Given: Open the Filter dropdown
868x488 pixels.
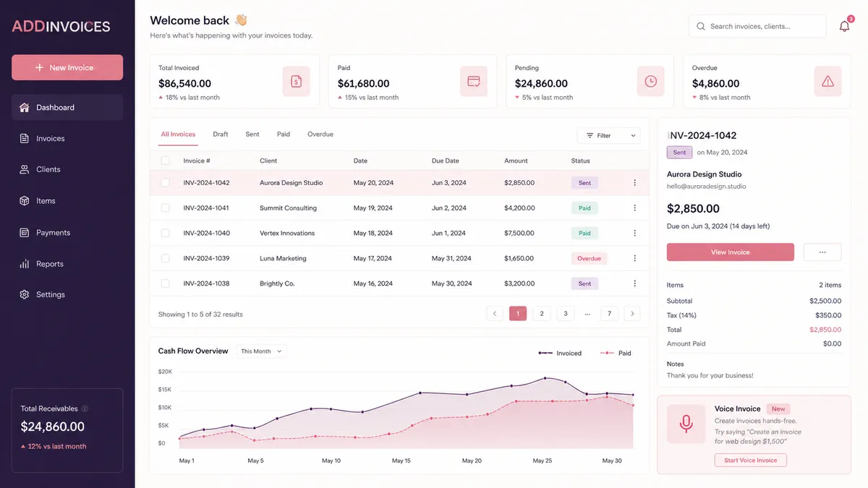Looking at the screenshot, I should (608, 135).
